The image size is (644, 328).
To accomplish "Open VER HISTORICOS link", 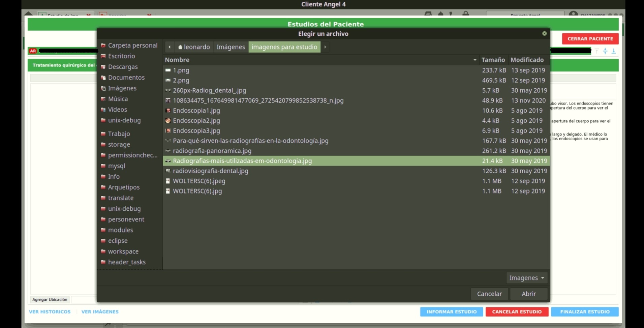I will pyautogui.click(x=50, y=312).
